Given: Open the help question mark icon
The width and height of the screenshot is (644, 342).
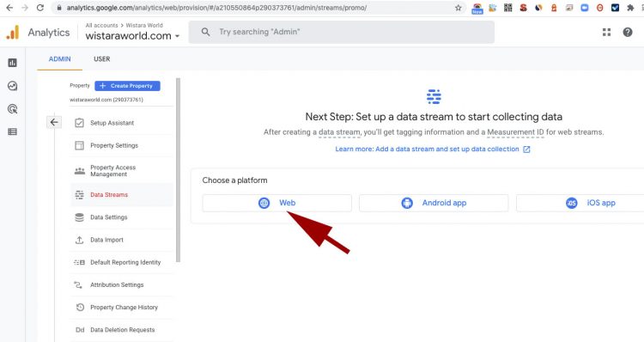Looking at the screenshot, I should 628,32.
